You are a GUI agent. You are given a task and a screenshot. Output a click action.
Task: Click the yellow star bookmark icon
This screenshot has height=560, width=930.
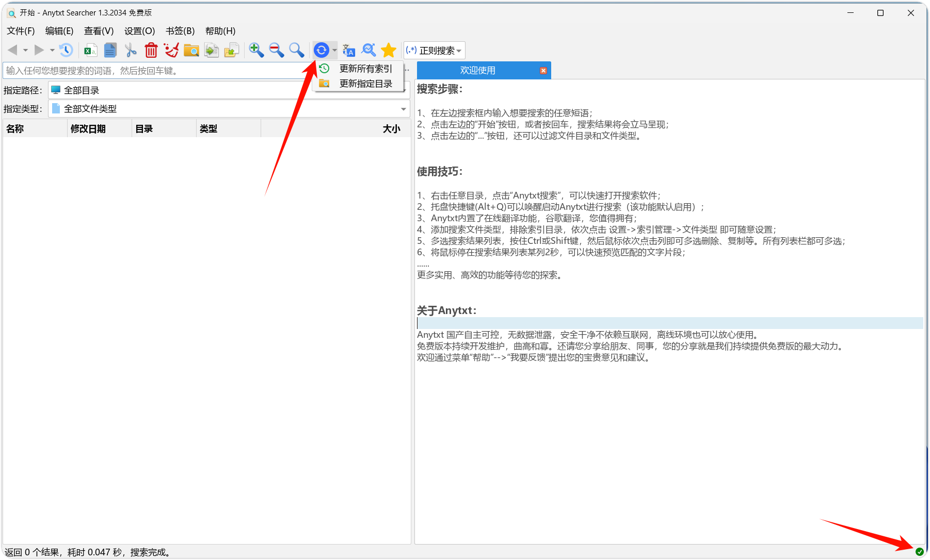pyautogui.click(x=389, y=50)
